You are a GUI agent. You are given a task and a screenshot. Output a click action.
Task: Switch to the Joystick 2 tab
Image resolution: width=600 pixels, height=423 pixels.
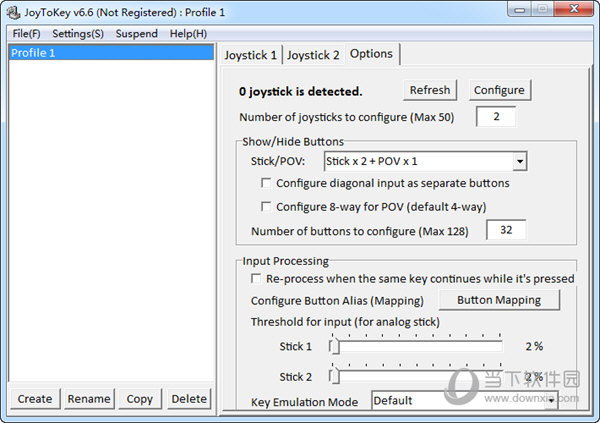click(313, 55)
